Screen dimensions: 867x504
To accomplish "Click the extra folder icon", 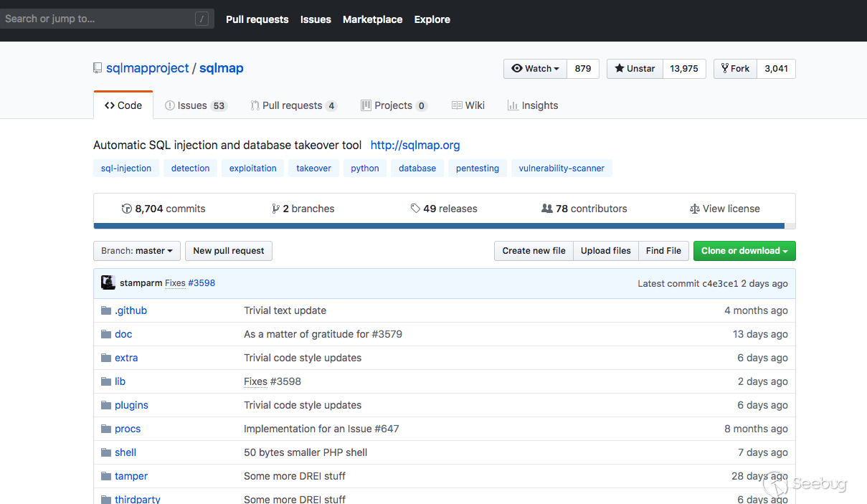I will pyautogui.click(x=106, y=358).
